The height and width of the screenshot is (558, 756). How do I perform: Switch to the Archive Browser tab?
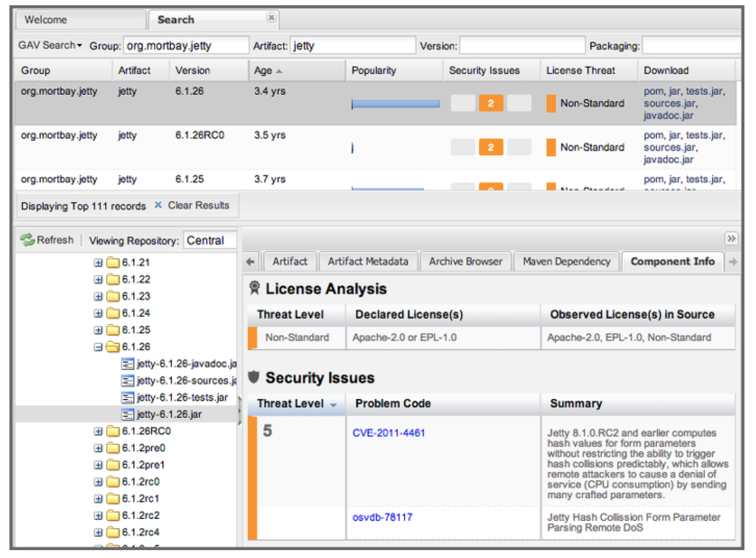tap(465, 262)
